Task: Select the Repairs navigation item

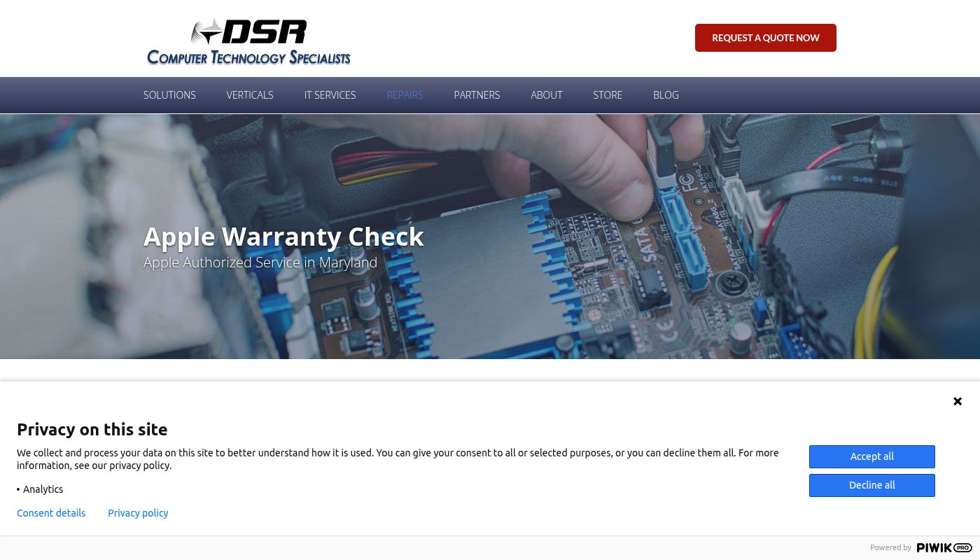Action: tap(405, 95)
